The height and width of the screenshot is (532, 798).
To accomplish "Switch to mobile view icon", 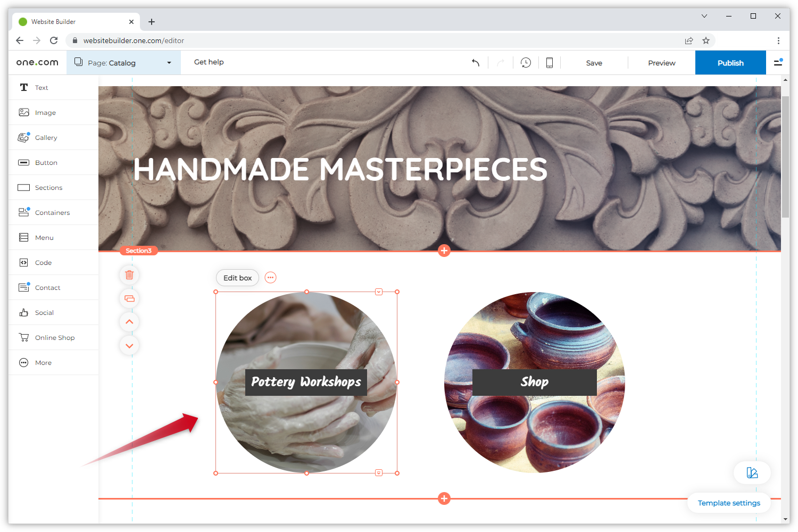I will [550, 63].
